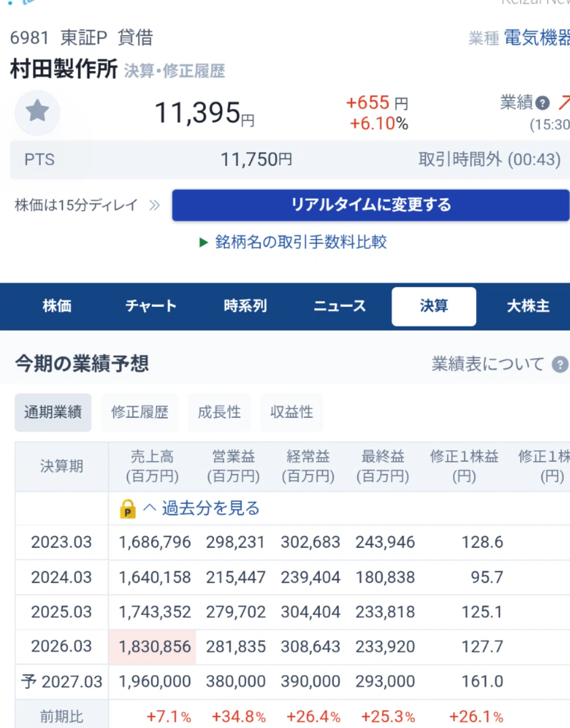Click 今期の業績予想 section heading
The image size is (570, 728).
pyautogui.click(x=82, y=364)
